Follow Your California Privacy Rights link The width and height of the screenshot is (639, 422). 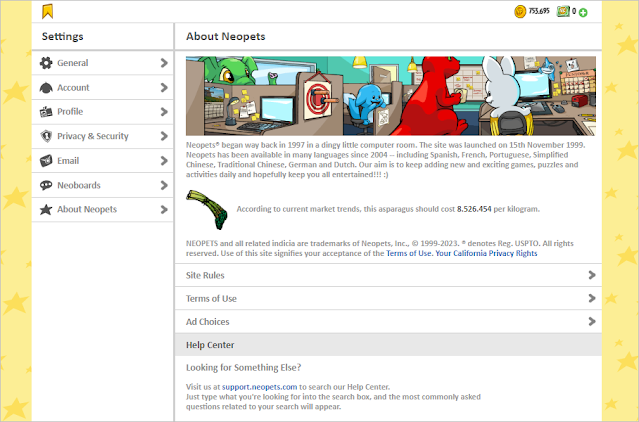486,253
